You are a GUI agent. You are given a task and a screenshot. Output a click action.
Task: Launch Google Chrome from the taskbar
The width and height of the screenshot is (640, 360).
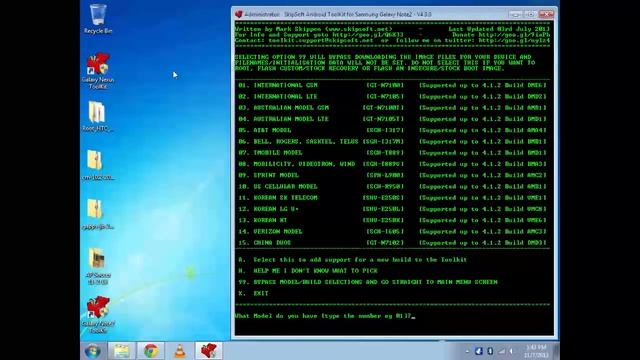pyautogui.click(x=151, y=351)
